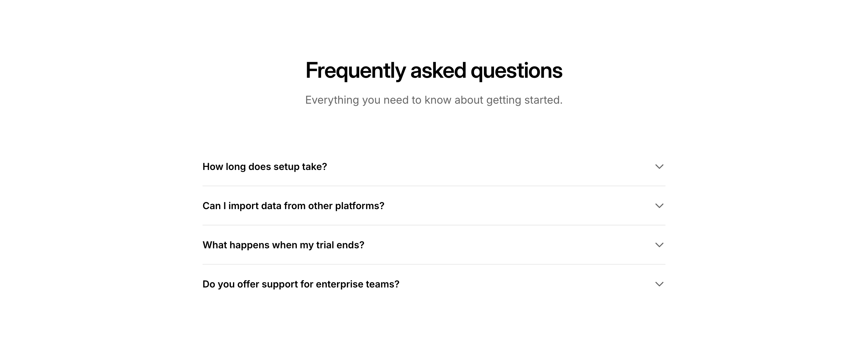Open "Can I import data from other platforms?"

tap(293, 206)
